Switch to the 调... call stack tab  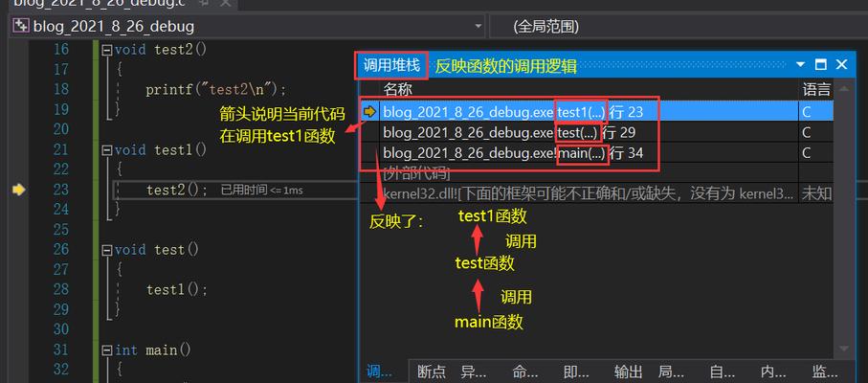pos(379,372)
